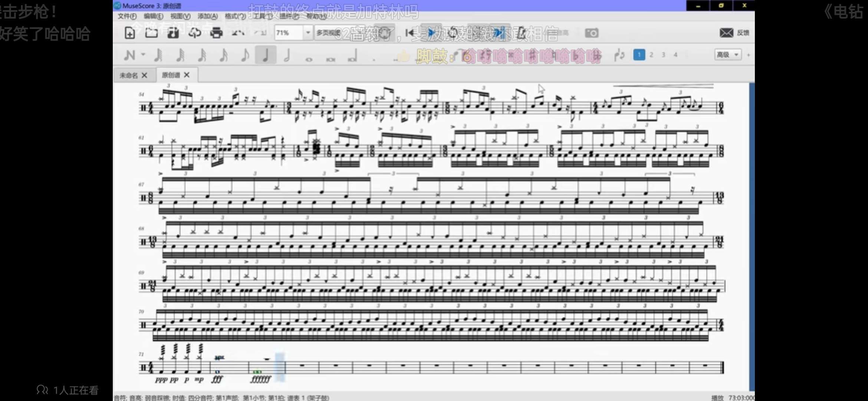Switch to the 未命名 score tab
This screenshot has width=868, height=401.
[x=129, y=75]
